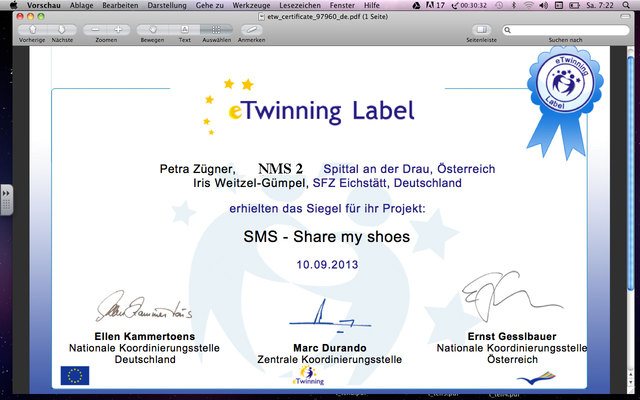The width and height of the screenshot is (640, 400).
Task: Go to the previous page (Vorherige)
Action: click(32, 30)
